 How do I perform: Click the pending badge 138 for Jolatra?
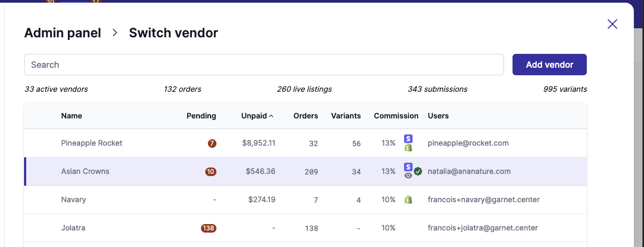[x=208, y=228]
